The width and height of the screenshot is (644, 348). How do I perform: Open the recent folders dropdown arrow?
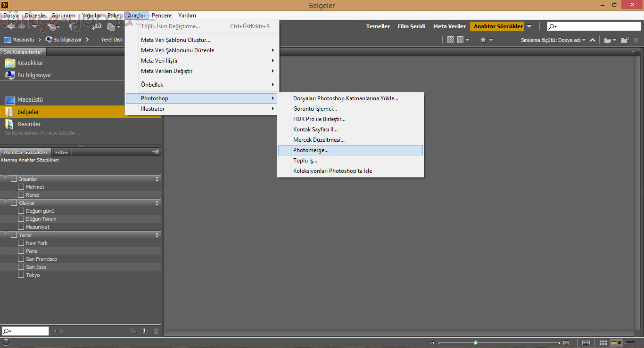tap(614, 40)
